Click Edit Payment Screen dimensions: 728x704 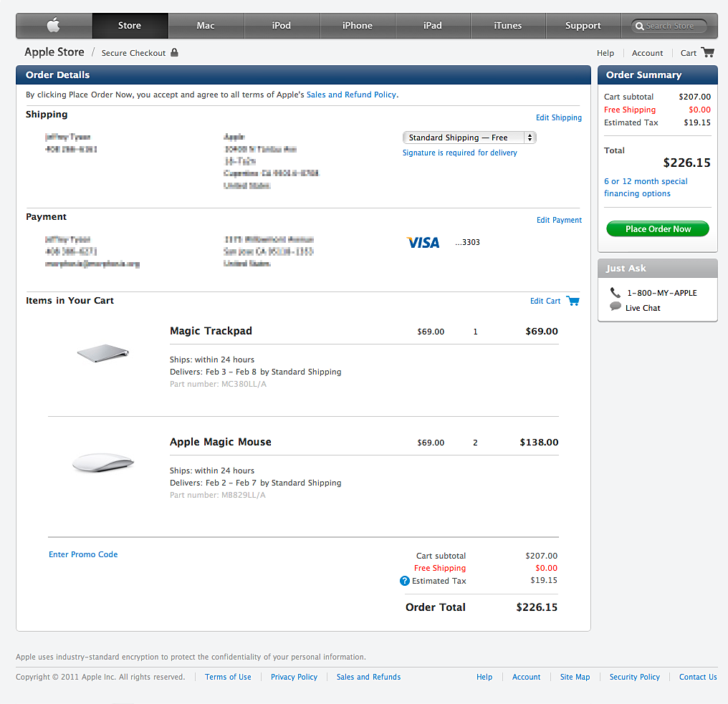(559, 220)
